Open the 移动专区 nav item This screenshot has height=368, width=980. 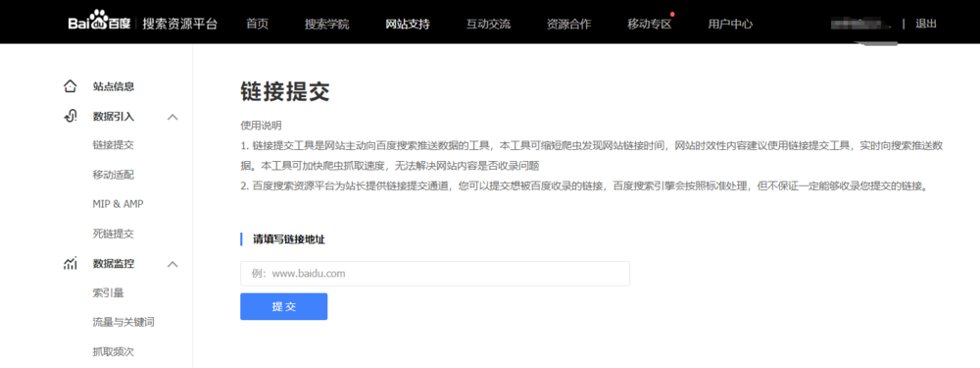pyautogui.click(x=649, y=25)
